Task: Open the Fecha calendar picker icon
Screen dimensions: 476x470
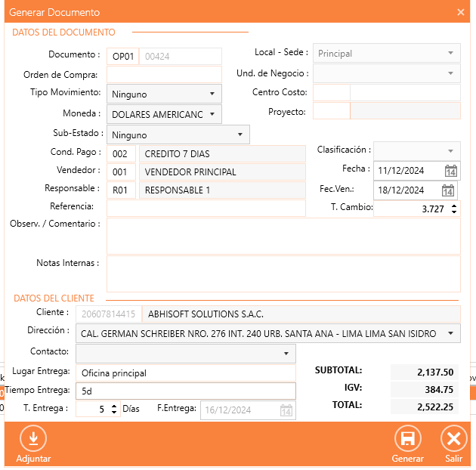Action: click(x=451, y=171)
